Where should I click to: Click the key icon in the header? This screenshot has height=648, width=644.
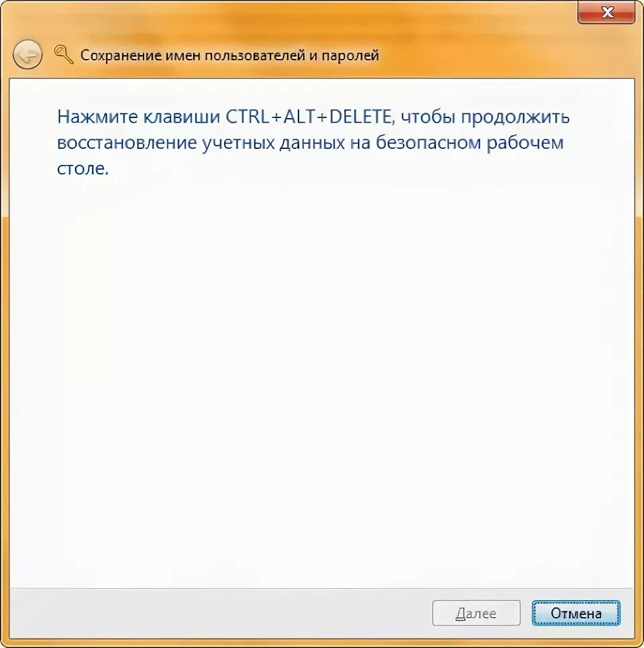coord(64,54)
